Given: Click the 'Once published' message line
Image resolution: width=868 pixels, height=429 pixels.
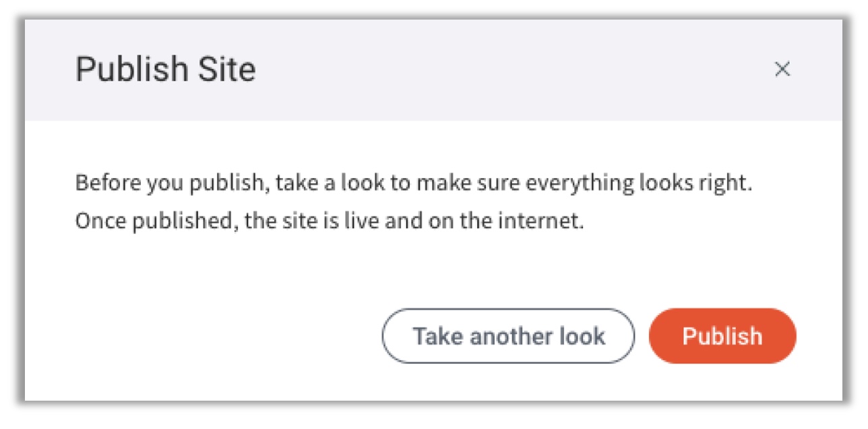Looking at the screenshot, I should tap(329, 222).
